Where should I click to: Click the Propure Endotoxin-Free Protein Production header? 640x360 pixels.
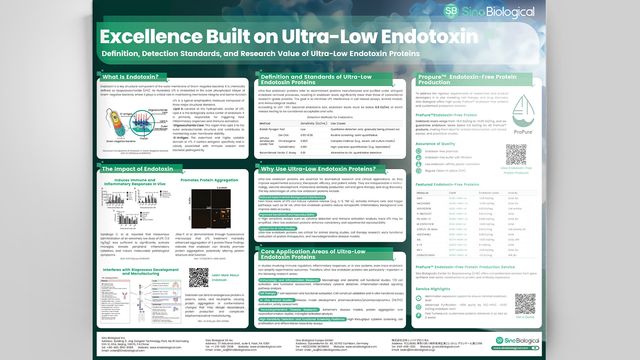click(x=473, y=79)
